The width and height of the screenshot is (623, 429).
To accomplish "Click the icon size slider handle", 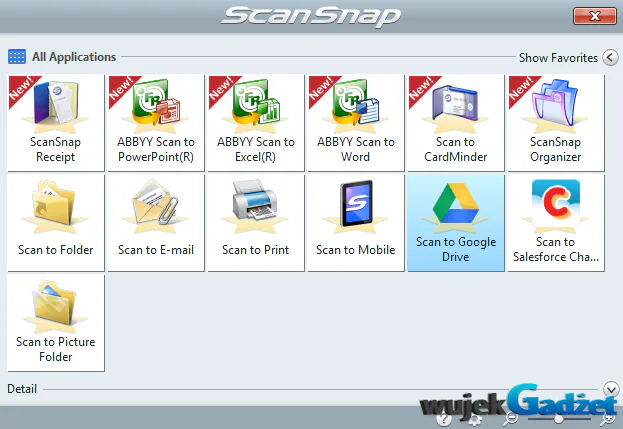I will click(559, 419).
